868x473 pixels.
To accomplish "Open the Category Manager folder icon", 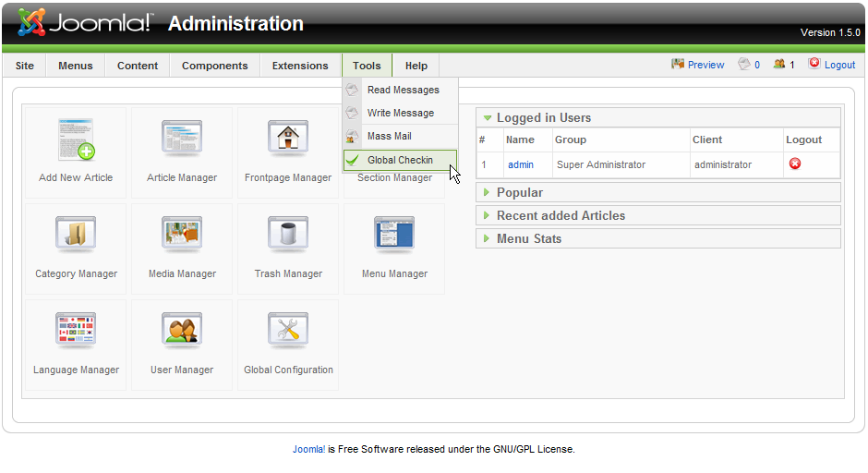I will point(76,235).
